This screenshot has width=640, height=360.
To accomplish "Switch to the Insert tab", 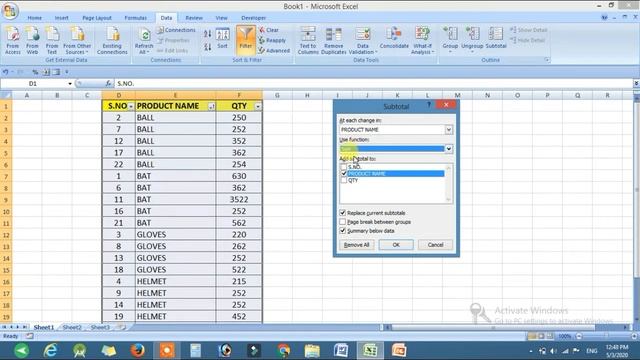I will [x=62, y=18].
